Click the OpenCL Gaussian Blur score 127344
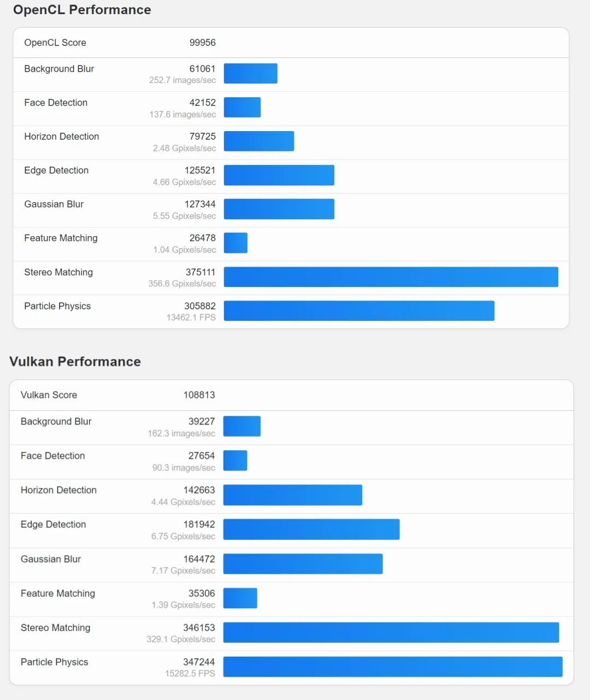590x700 pixels. [x=200, y=204]
